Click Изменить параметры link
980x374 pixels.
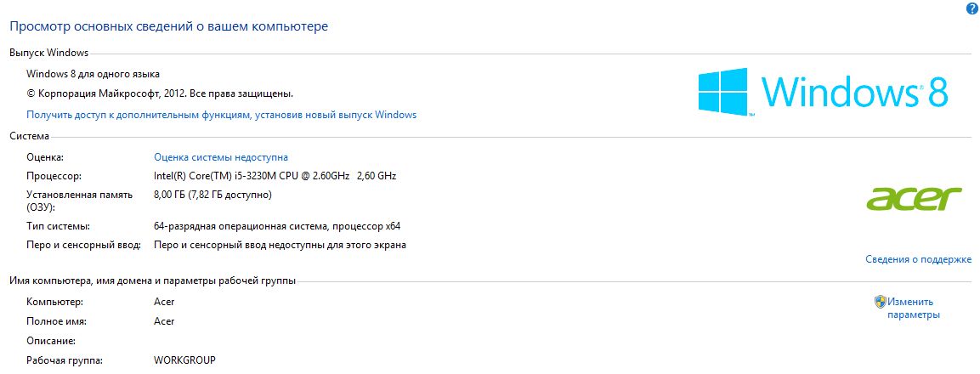point(913,308)
